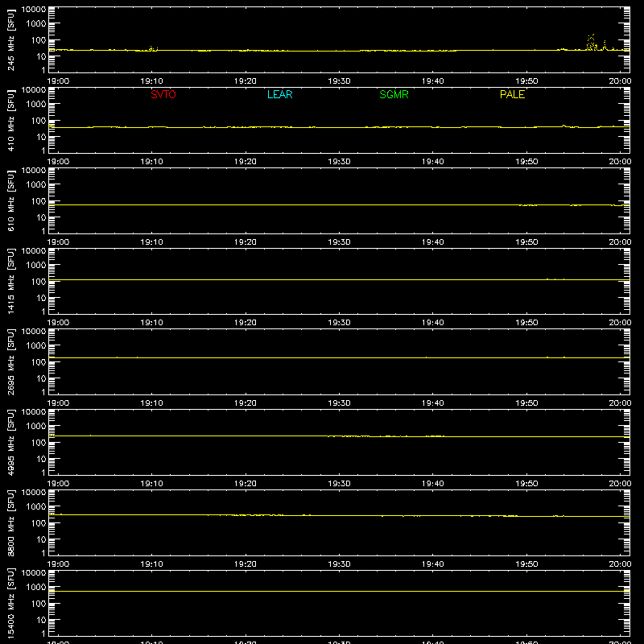Click the small bump near 19:54 on the 410 MHz trace
Viewport: 644px width, 644px height.
[564, 126]
